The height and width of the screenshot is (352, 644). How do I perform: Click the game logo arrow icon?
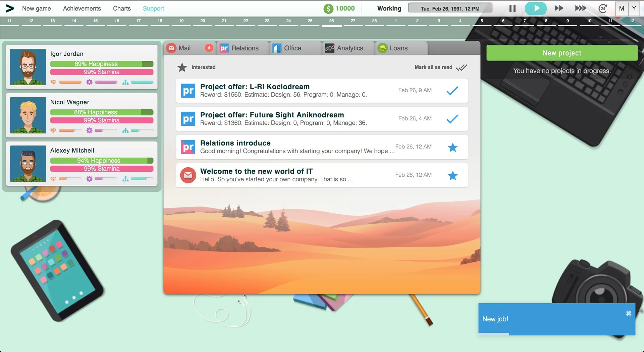pyautogui.click(x=10, y=8)
